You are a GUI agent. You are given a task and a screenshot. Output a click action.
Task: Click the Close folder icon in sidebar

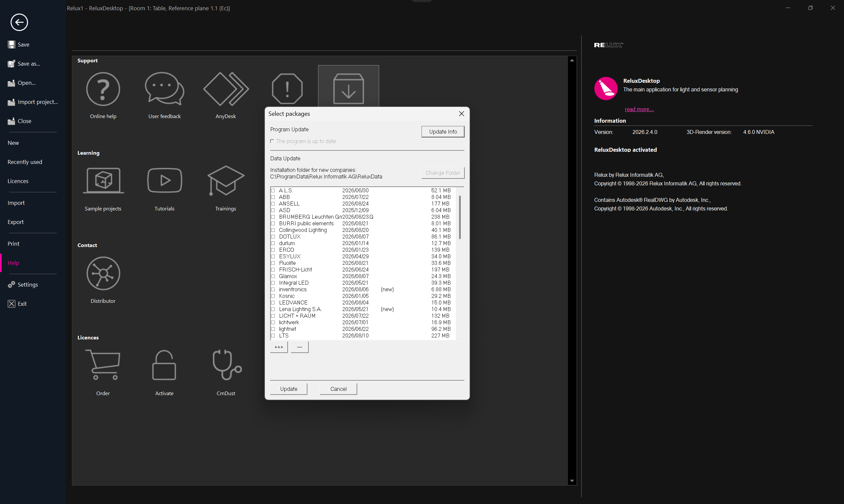click(x=12, y=121)
